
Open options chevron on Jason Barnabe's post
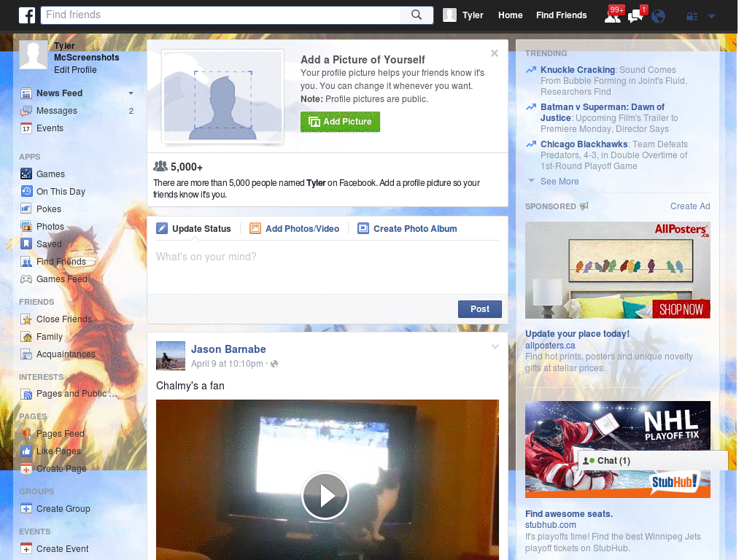(495, 347)
